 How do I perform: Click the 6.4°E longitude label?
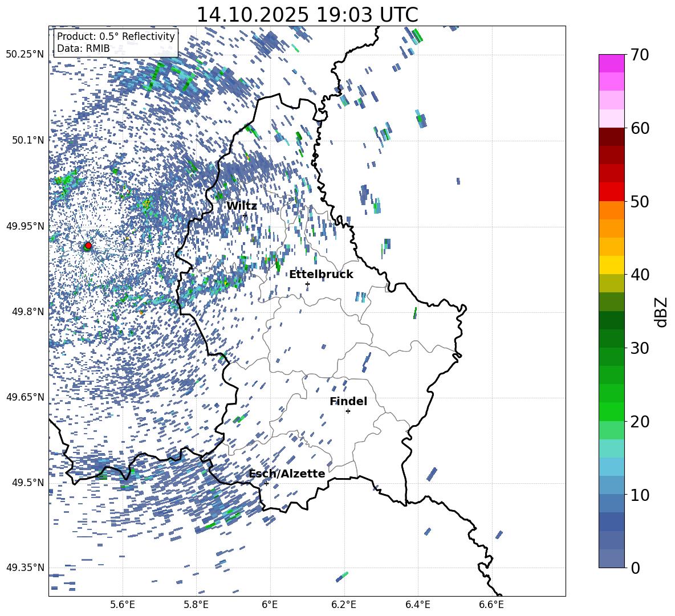pos(417,605)
